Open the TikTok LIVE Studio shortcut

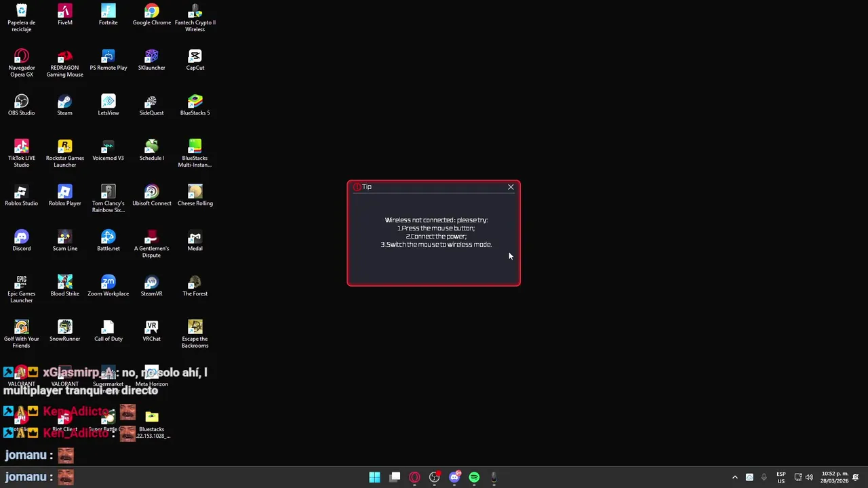(21, 153)
